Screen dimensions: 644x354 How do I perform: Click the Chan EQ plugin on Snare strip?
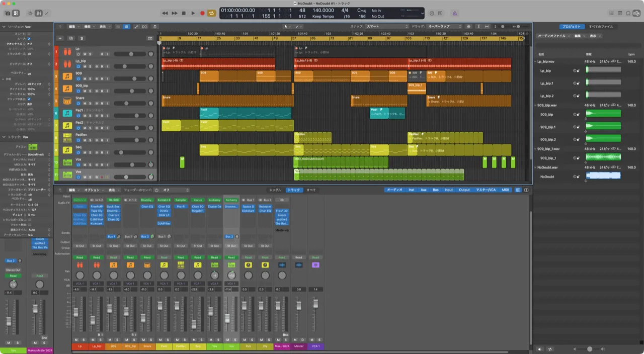click(147, 207)
